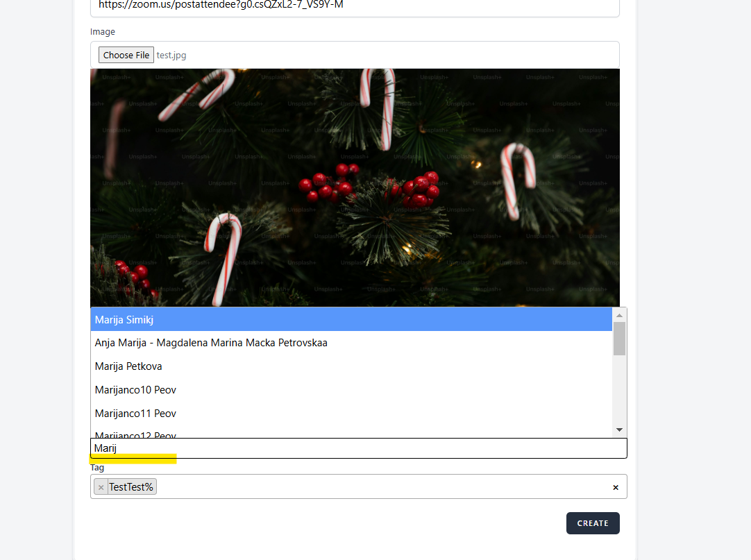Click the names list scrollbar thumb

(x=619, y=338)
